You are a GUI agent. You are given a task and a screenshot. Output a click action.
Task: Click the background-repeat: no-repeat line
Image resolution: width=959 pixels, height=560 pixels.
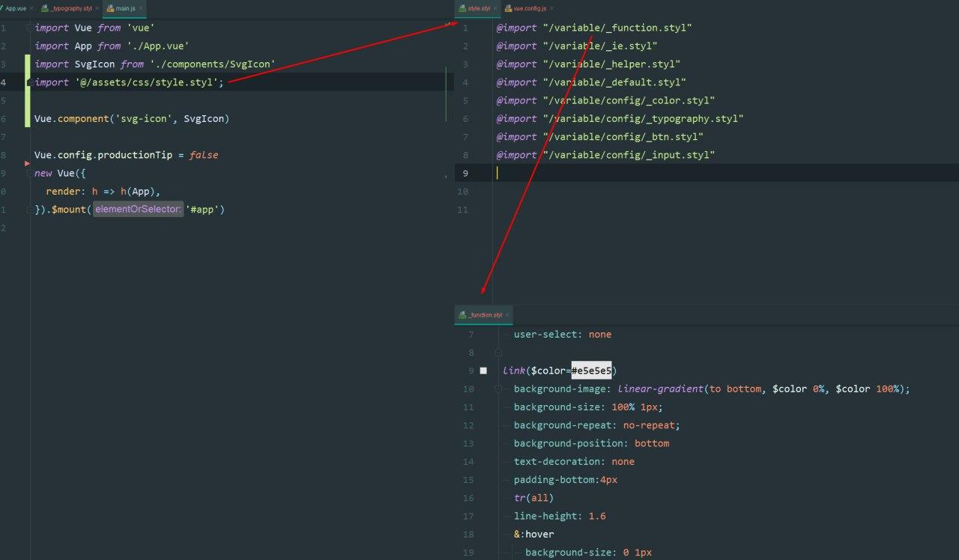pyautogui.click(x=597, y=425)
